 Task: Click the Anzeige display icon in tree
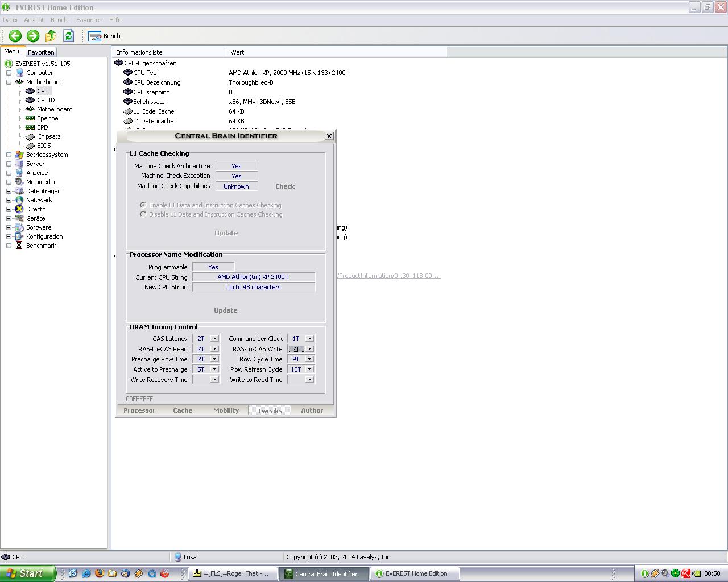[x=19, y=173]
